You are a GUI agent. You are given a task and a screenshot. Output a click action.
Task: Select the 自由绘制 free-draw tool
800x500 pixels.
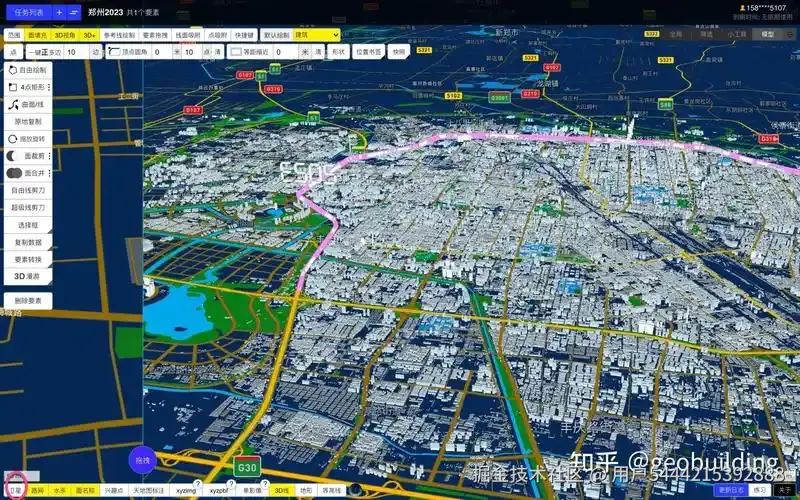[28, 71]
